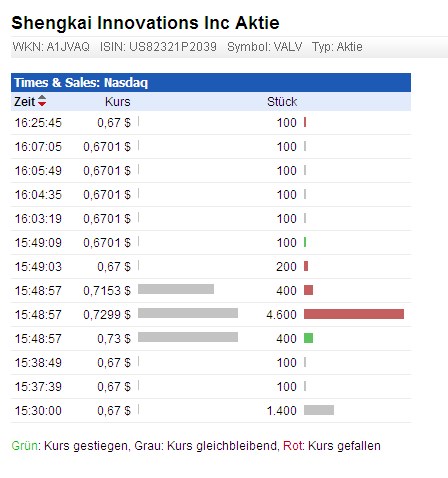Click the WKN: A1JVAQ text
The image size is (448, 478).
(51, 47)
